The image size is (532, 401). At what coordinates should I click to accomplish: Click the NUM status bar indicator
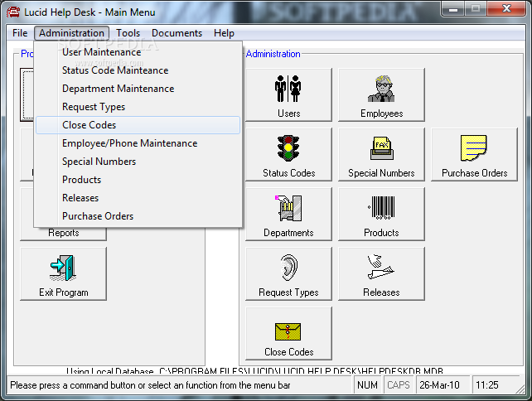(367, 385)
